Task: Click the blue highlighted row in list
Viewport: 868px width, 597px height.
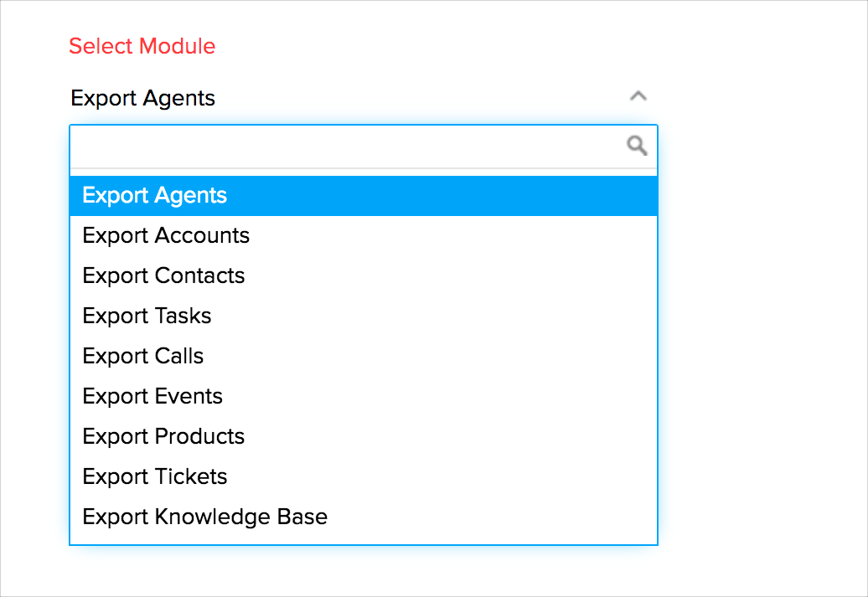Action: pyautogui.click(x=363, y=196)
